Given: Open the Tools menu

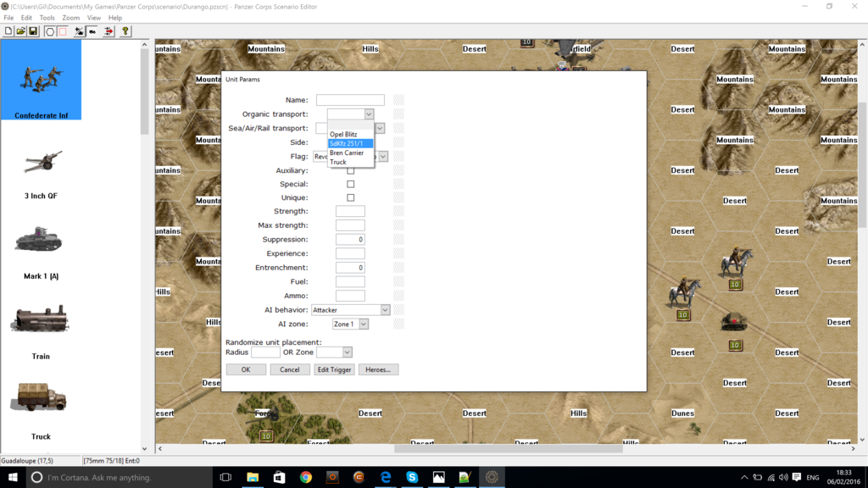Looking at the screenshot, I should click(47, 18).
